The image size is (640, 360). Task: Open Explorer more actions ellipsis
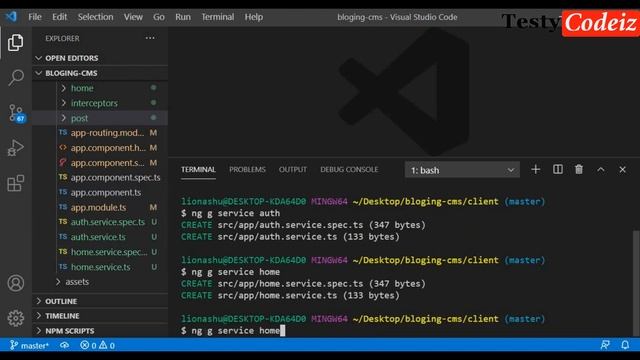[x=150, y=38]
